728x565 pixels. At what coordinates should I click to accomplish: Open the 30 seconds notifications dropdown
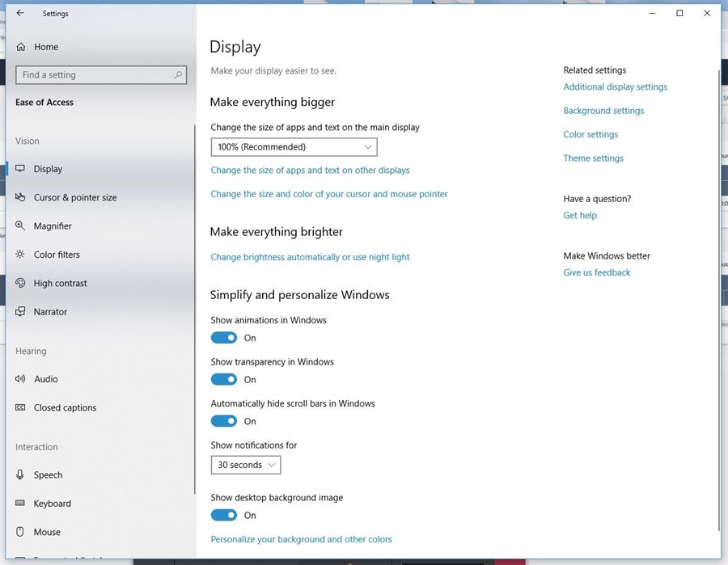point(246,465)
